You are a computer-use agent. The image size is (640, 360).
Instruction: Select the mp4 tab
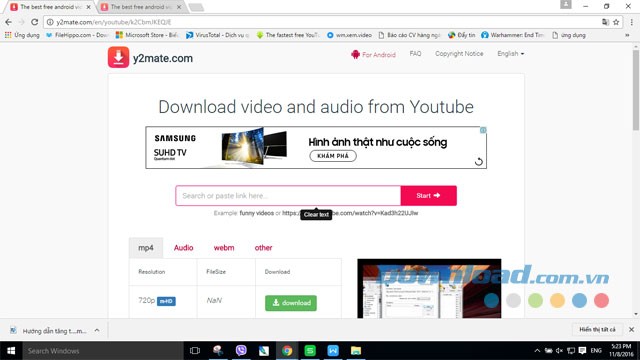[146, 248]
